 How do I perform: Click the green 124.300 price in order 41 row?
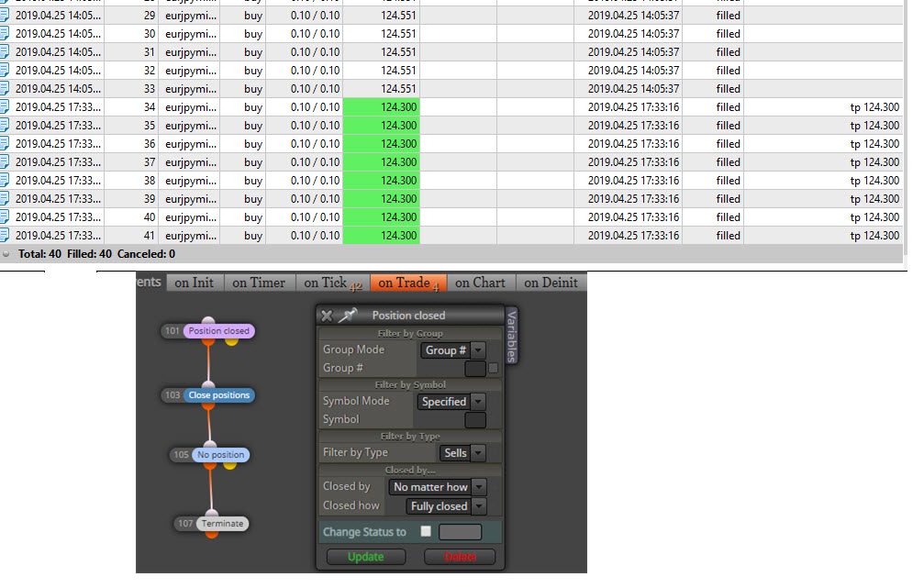[x=382, y=236]
